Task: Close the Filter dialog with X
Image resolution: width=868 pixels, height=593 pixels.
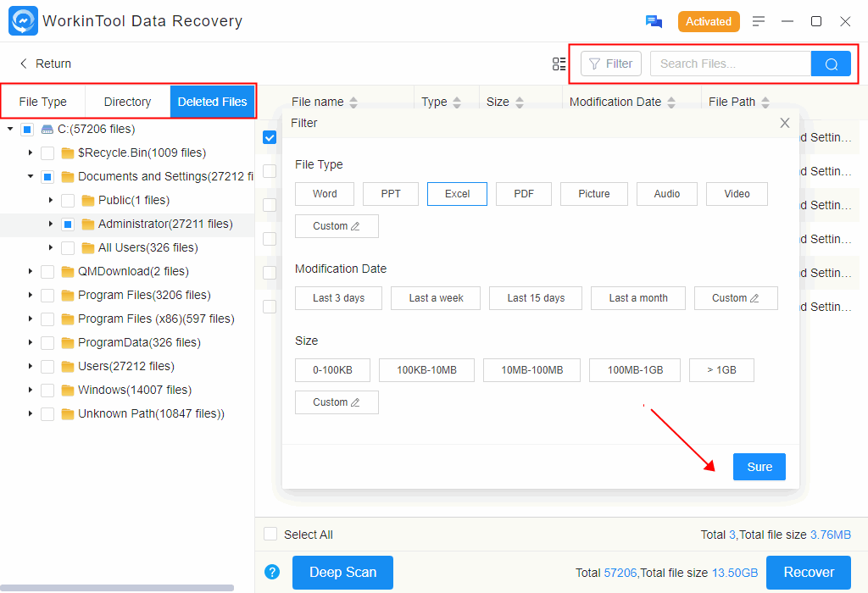Action: (784, 123)
